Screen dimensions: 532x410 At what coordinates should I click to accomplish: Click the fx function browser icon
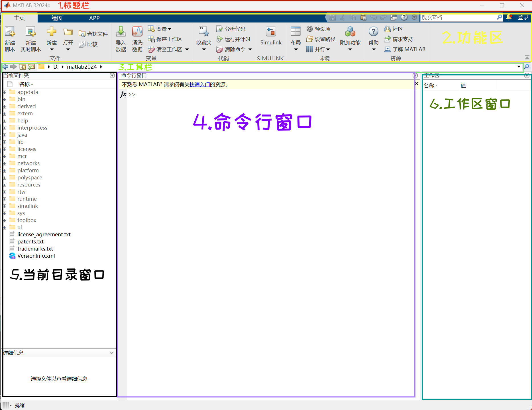[123, 94]
